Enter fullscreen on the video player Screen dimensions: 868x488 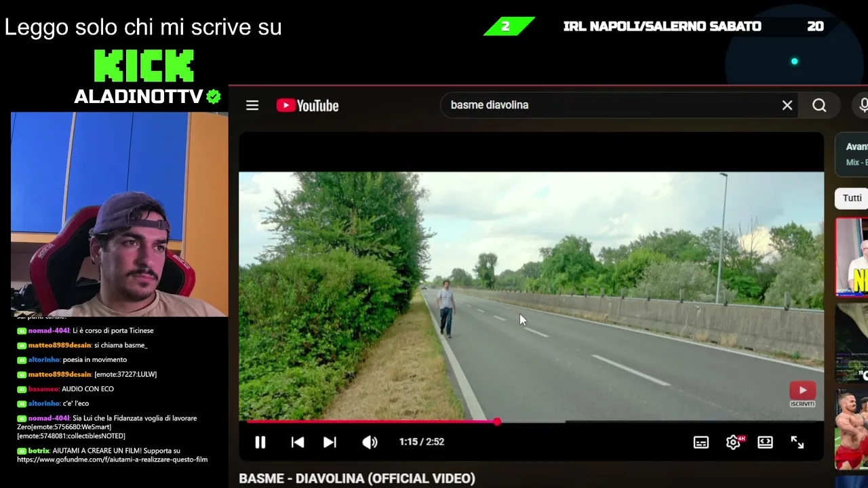(x=797, y=442)
